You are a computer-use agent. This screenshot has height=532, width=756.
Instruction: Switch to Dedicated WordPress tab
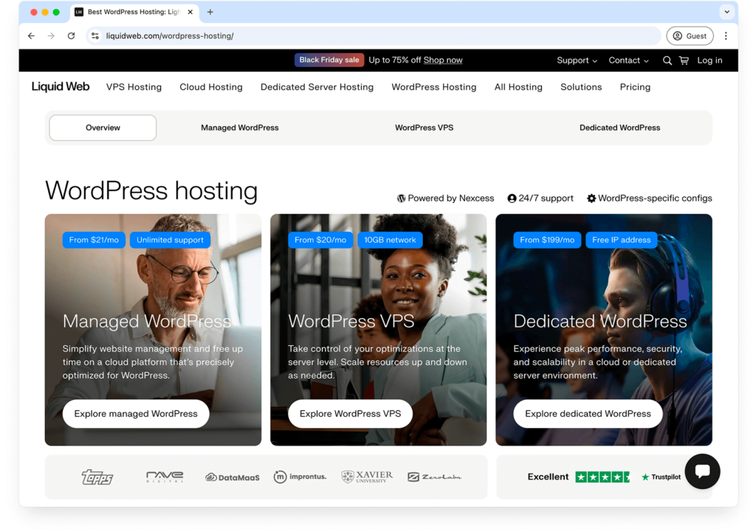point(619,128)
